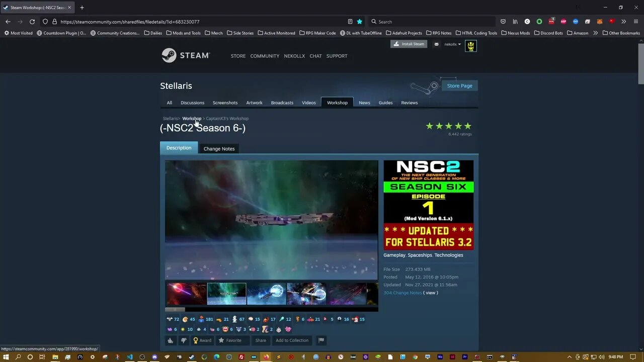Open the Other Bookmarks folder

point(621,33)
